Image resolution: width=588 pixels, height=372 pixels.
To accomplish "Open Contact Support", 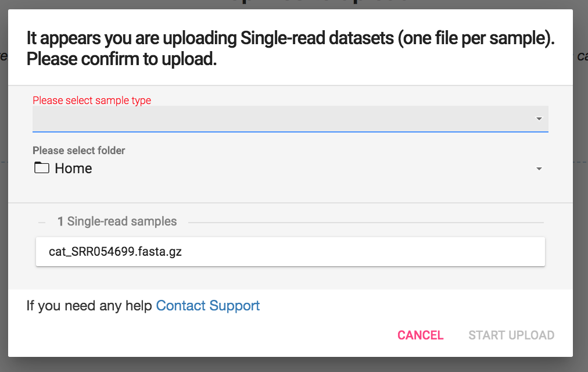I will tap(207, 305).
